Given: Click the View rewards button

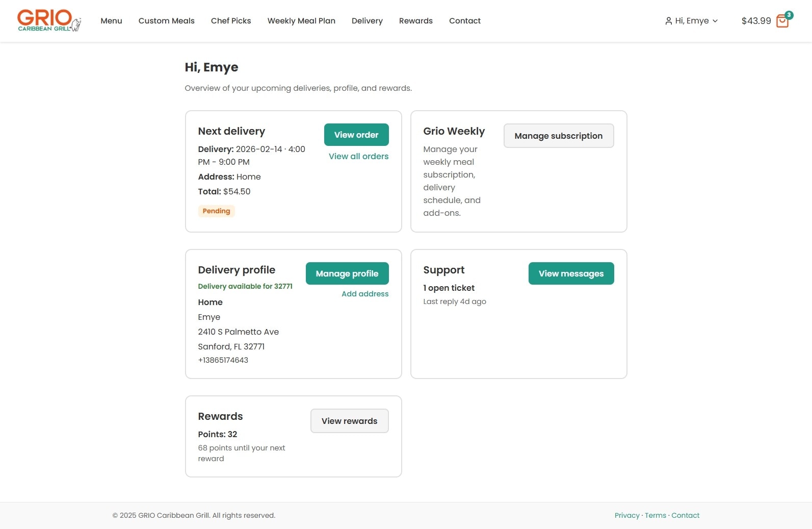Looking at the screenshot, I should click(349, 421).
